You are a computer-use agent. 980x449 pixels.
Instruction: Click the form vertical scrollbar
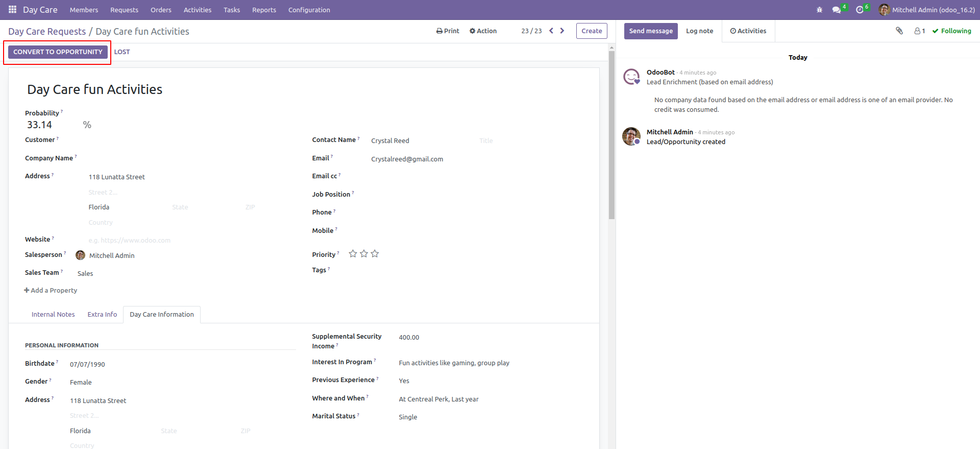611,135
